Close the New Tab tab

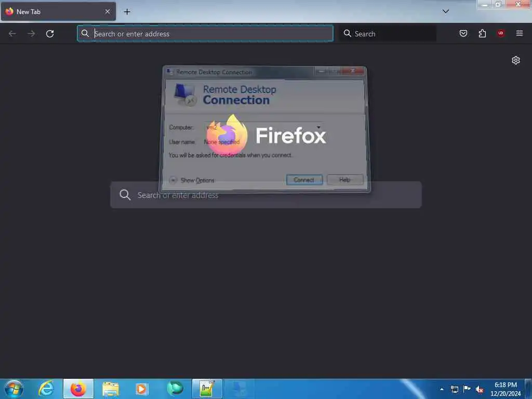[x=108, y=11]
